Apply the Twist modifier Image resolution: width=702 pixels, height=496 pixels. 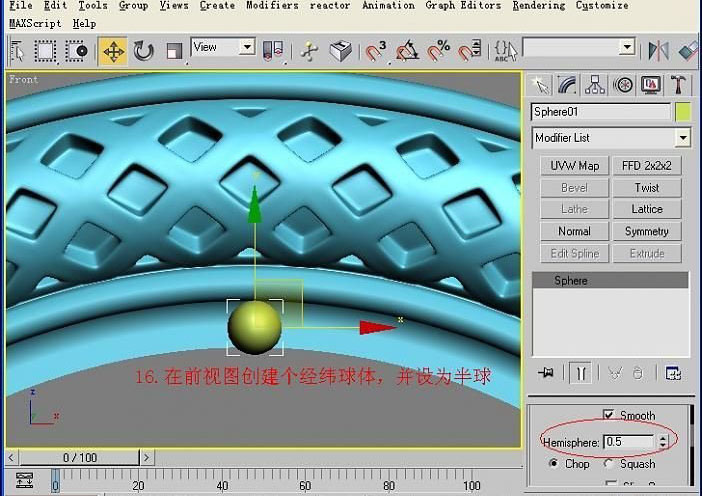coord(647,188)
